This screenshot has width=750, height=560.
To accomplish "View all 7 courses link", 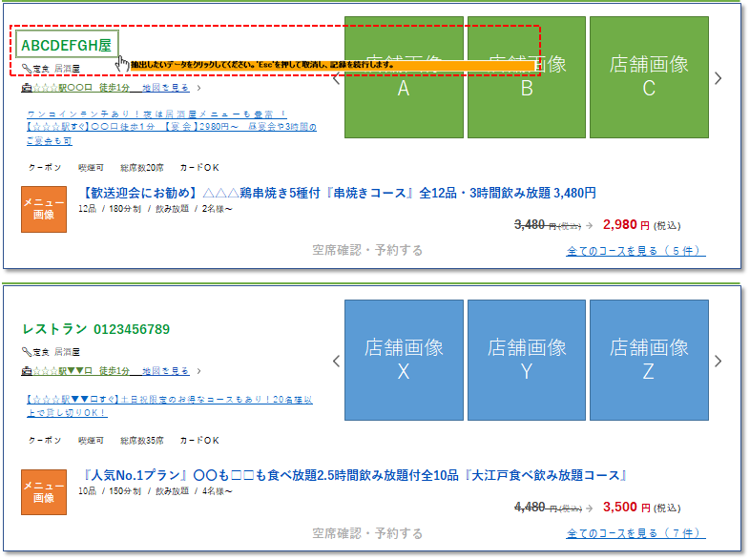I will click(x=635, y=532).
